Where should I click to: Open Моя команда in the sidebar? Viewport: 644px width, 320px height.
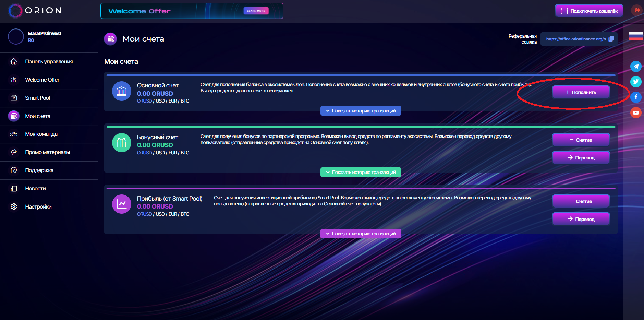coord(49,134)
